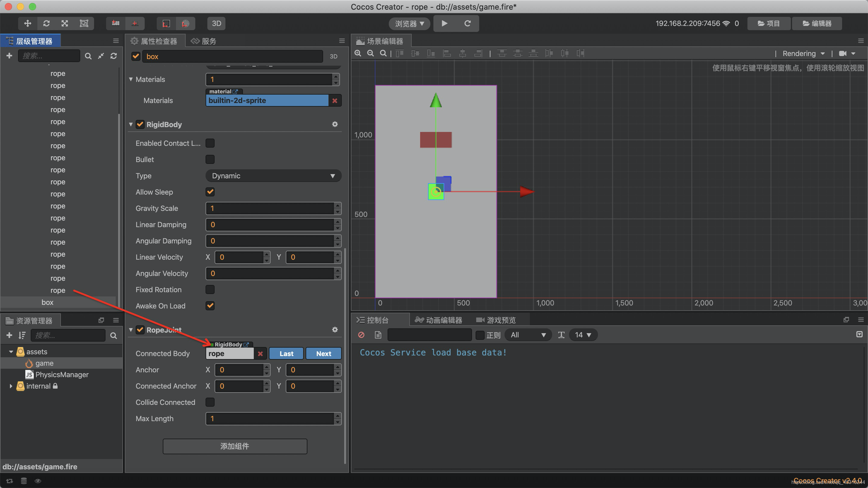
Task: Select the zoom-in icon in scene editor
Action: 358,54
